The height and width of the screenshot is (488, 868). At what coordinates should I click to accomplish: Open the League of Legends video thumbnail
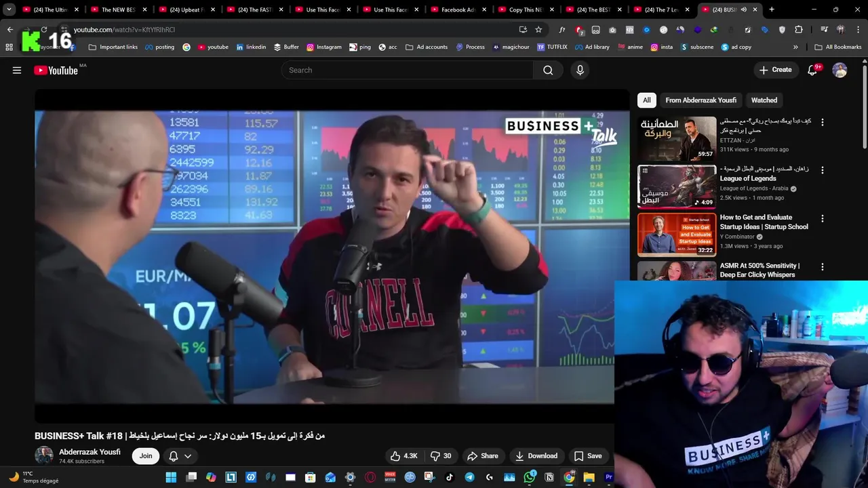tap(677, 186)
